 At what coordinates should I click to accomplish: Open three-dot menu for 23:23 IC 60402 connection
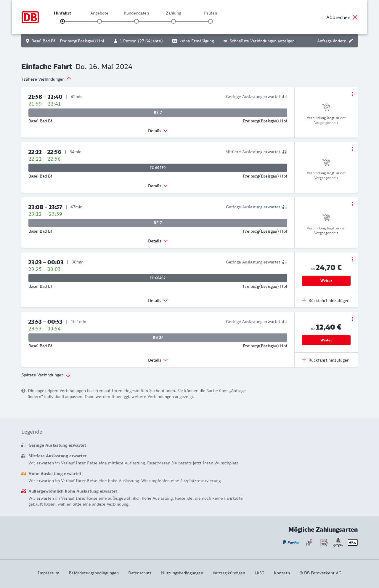click(352, 259)
